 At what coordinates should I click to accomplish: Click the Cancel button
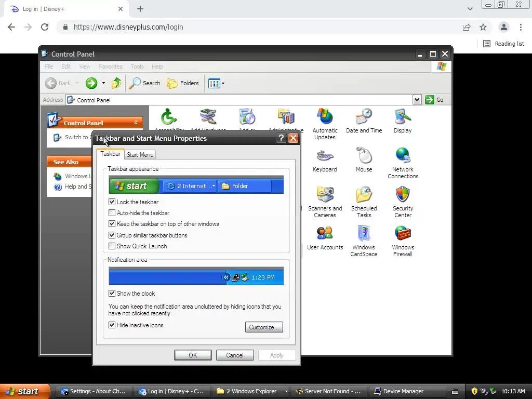click(x=235, y=355)
